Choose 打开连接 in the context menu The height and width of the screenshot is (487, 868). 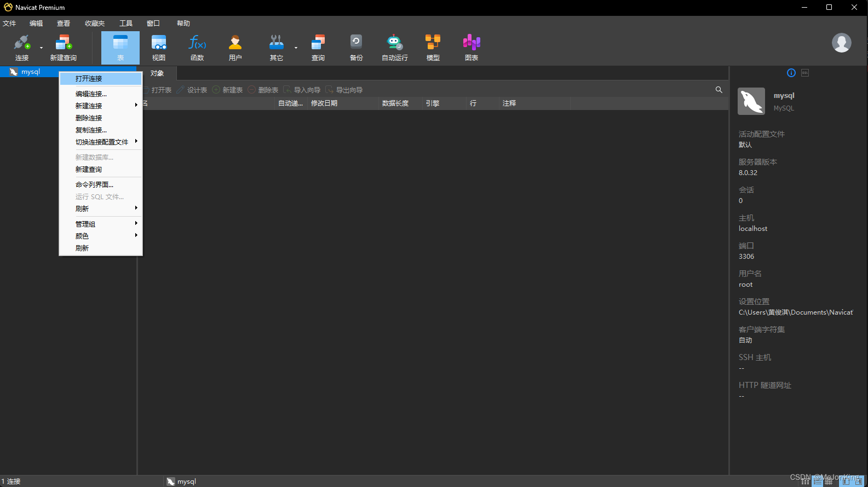pos(101,79)
